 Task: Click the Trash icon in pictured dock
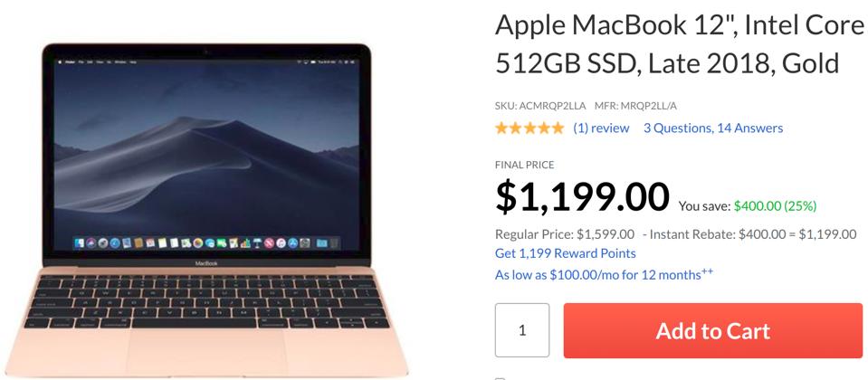(334, 242)
